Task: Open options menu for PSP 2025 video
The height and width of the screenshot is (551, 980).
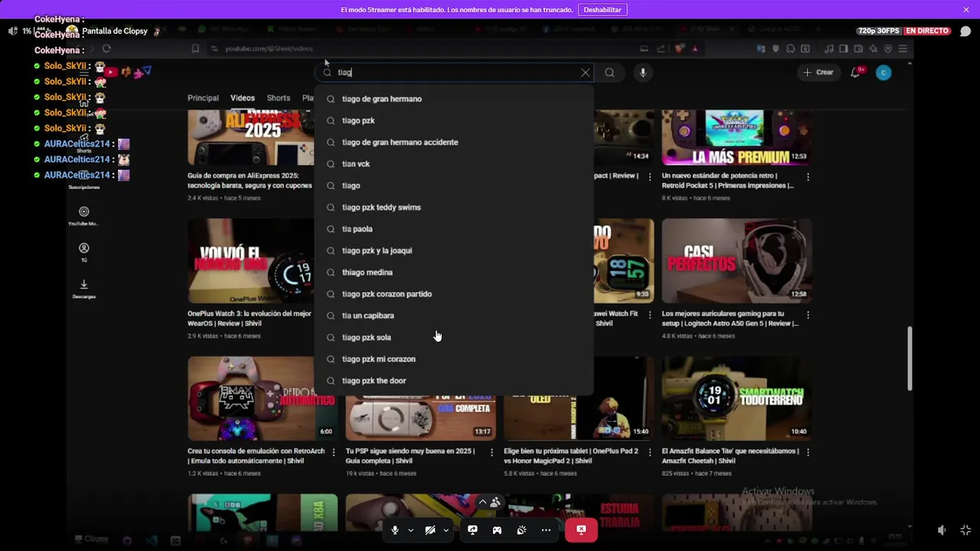Action: (492, 452)
